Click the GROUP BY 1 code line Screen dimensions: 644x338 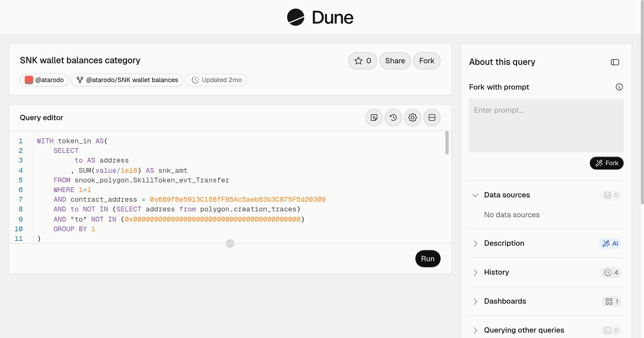point(74,229)
